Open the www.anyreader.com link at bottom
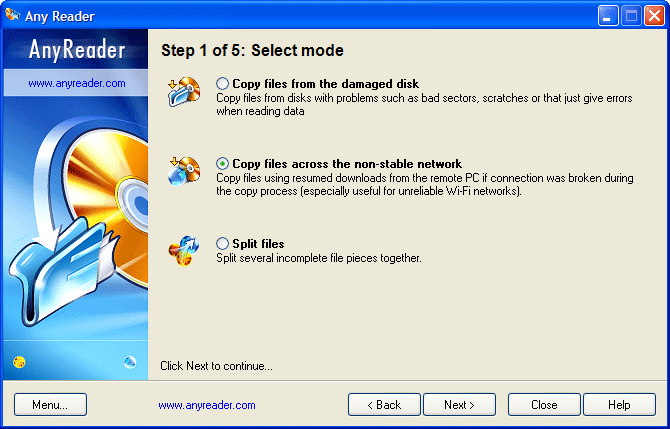The image size is (670, 429). tap(207, 405)
